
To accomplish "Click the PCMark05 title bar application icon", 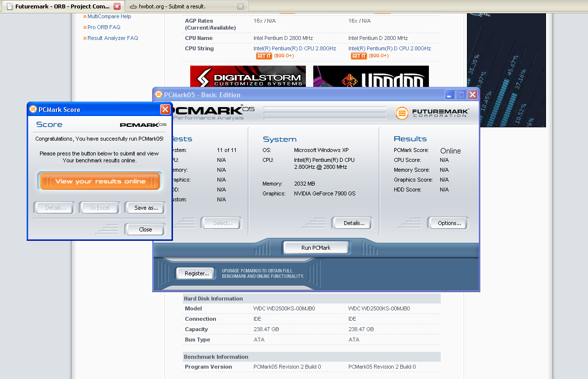I will click(x=159, y=94).
